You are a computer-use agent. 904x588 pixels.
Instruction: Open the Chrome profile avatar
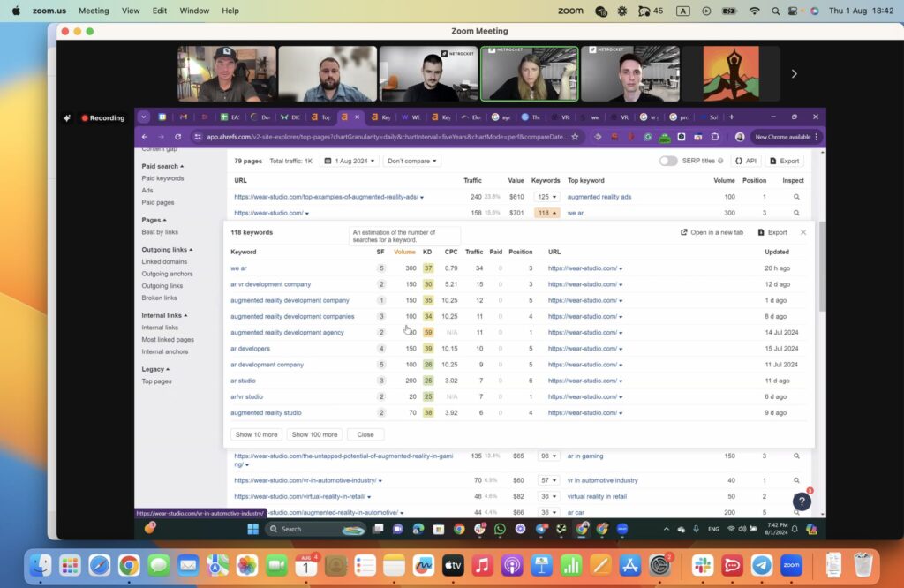point(740,137)
